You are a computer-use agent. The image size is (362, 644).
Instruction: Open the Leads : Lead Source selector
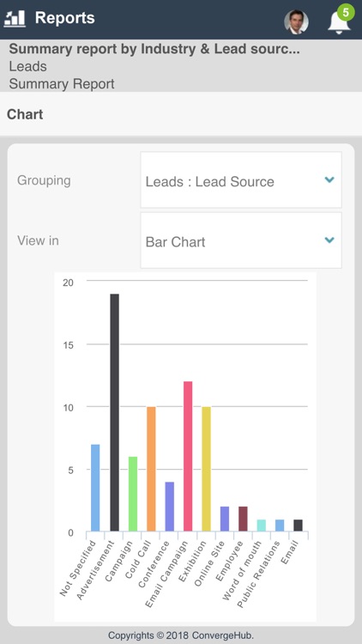pos(241,180)
